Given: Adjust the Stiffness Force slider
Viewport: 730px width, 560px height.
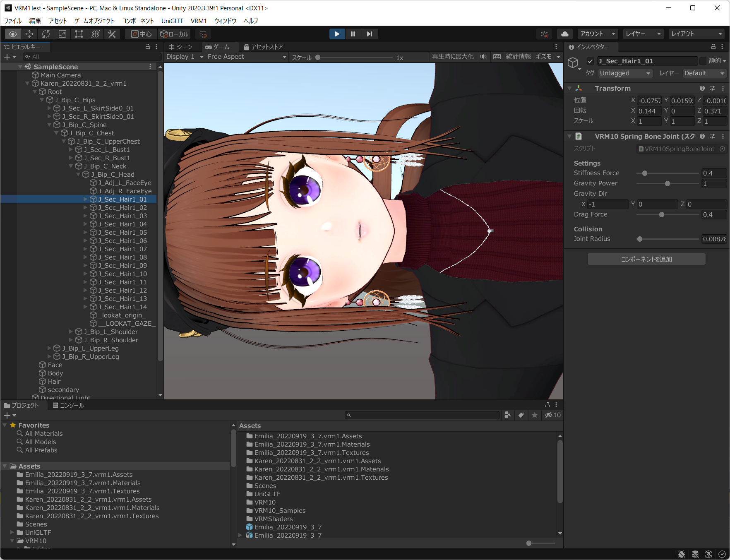Looking at the screenshot, I should [x=645, y=173].
